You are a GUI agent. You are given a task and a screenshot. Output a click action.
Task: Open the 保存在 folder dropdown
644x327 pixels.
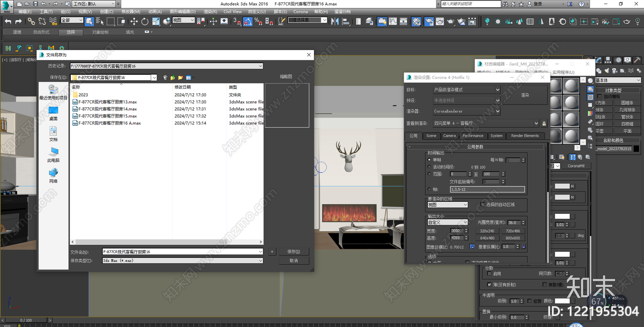click(x=154, y=77)
